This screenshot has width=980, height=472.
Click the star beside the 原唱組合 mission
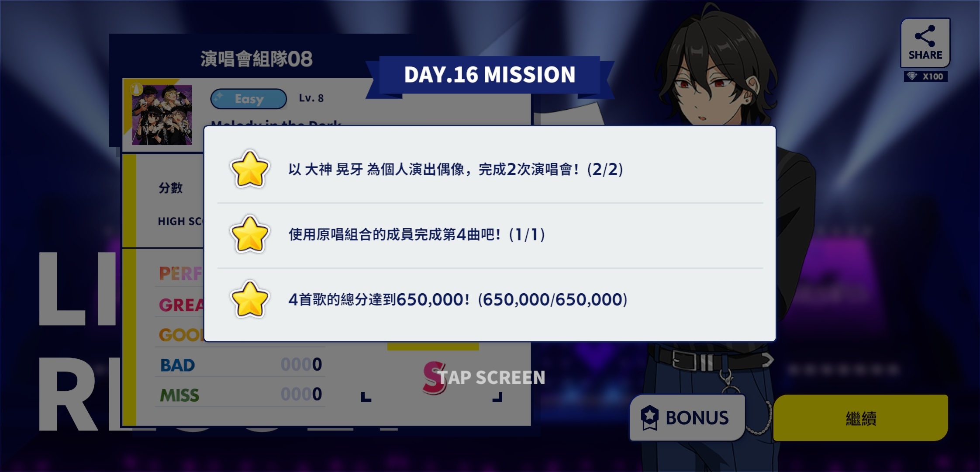click(x=249, y=234)
